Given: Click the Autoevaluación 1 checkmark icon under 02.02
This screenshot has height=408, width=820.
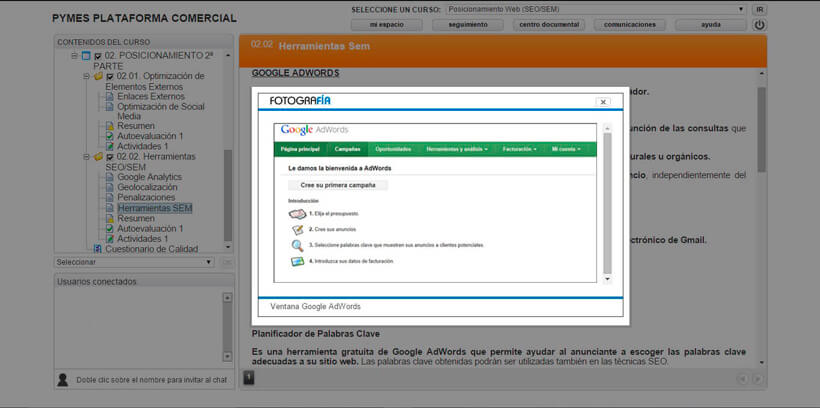Looking at the screenshot, I should point(109,229).
